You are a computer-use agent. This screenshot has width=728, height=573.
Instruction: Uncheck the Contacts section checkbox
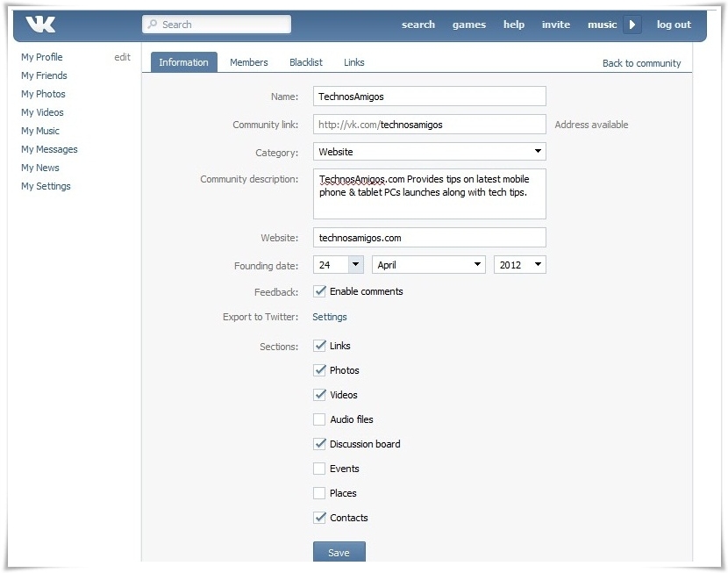tap(319, 518)
